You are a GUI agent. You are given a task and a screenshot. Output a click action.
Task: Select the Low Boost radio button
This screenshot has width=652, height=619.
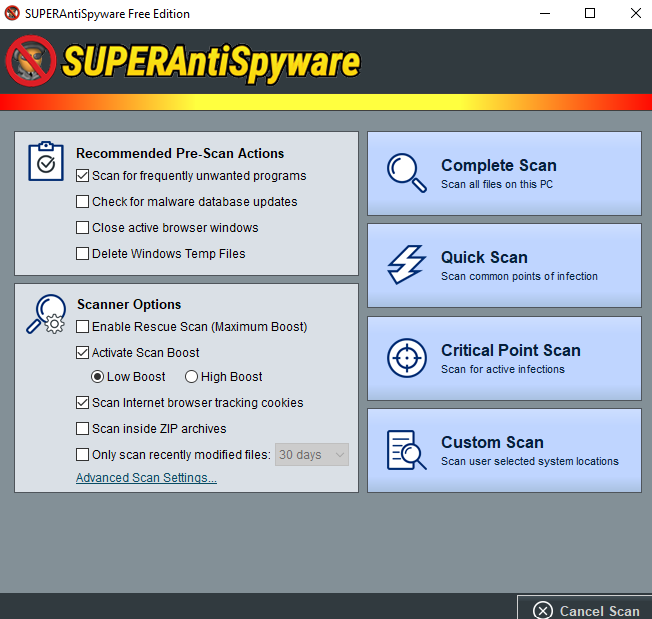point(97,377)
